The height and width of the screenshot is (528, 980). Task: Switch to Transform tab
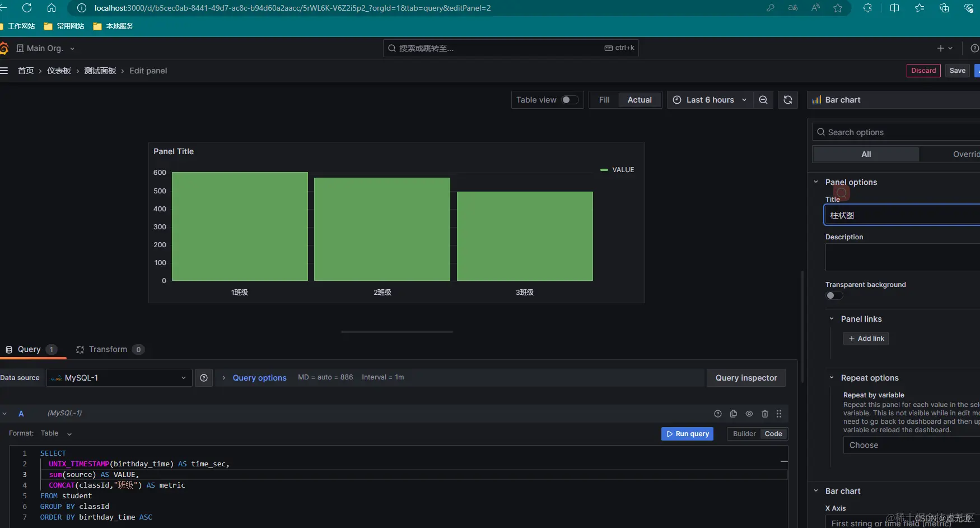110,349
